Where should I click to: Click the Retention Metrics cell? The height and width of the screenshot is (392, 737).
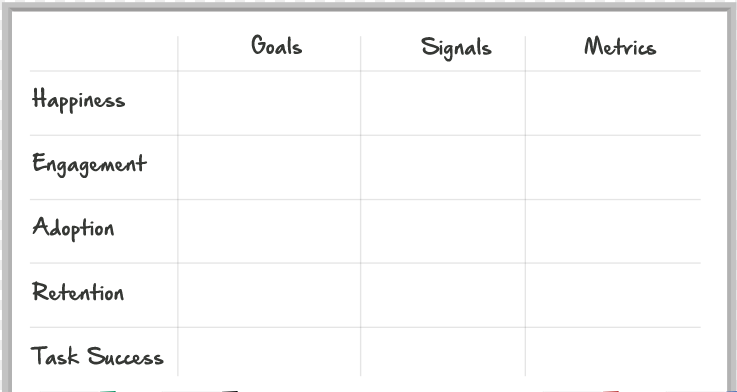pos(613,295)
